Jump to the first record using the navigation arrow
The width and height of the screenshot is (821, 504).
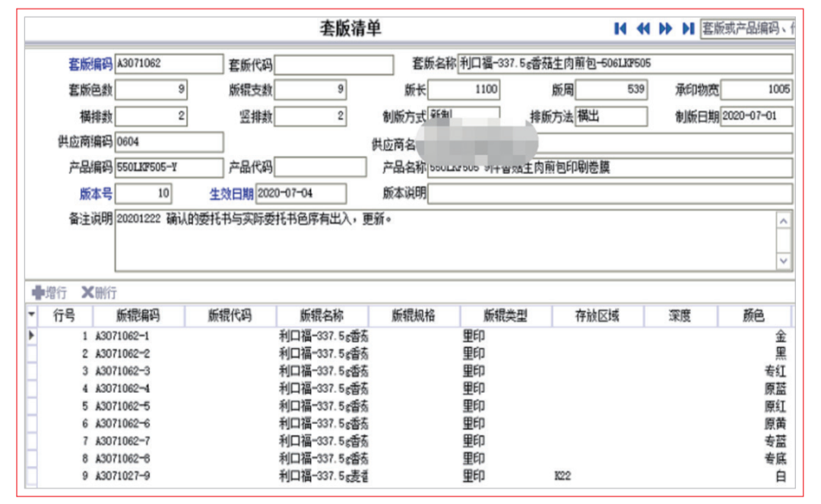[x=620, y=28]
